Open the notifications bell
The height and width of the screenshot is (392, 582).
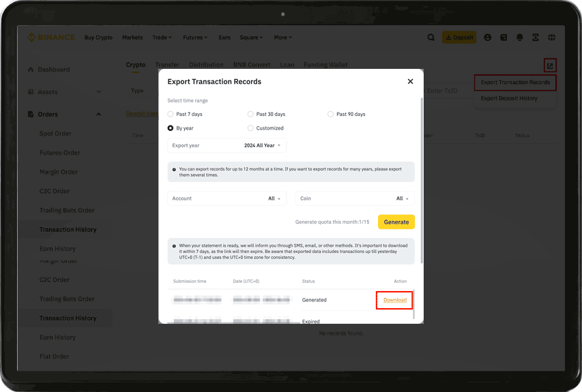[520, 37]
